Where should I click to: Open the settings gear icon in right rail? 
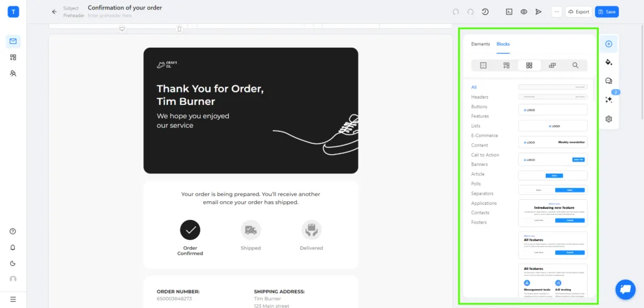(x=609, y=119)
